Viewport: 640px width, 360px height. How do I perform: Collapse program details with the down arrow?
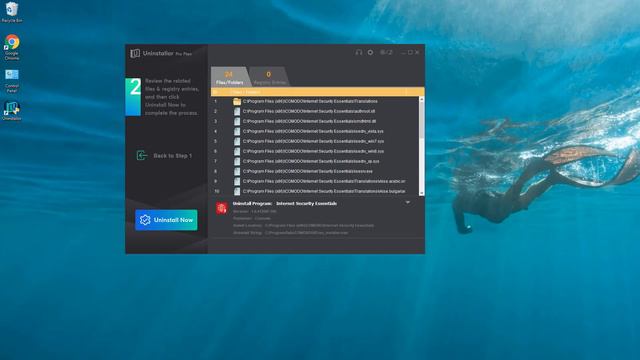click(x=407, y=202)
